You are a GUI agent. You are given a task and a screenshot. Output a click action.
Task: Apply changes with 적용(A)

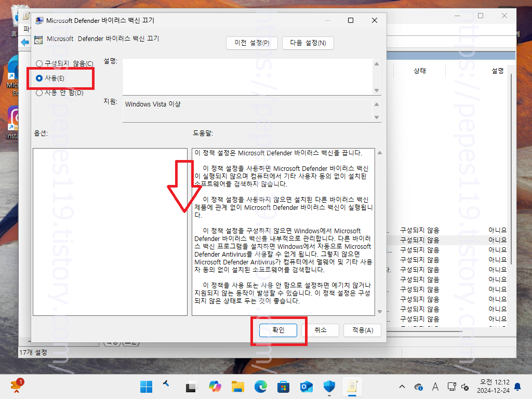362,330
